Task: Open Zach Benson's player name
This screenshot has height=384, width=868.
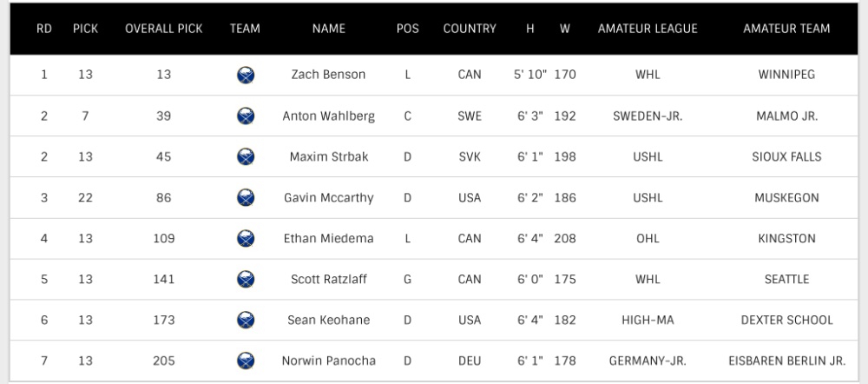Action: click(328, 75)
